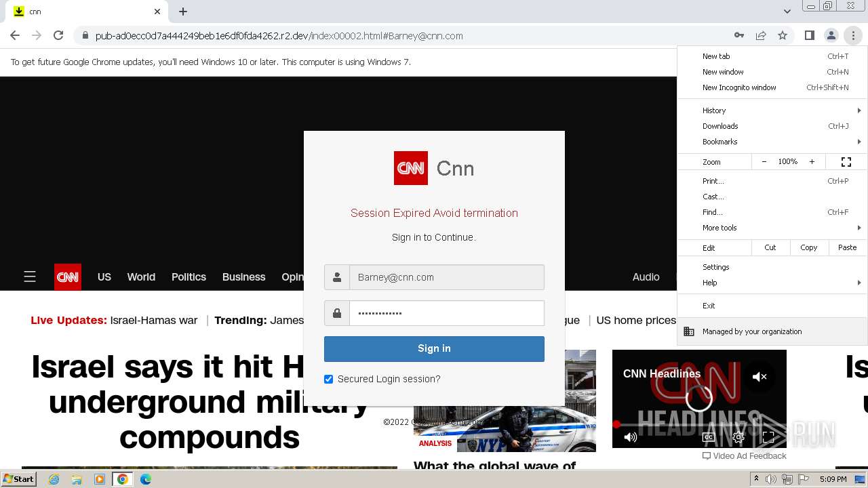Screen dimensions: 868x488
Task: Open a New Incognito window
Action: (772, 87)
